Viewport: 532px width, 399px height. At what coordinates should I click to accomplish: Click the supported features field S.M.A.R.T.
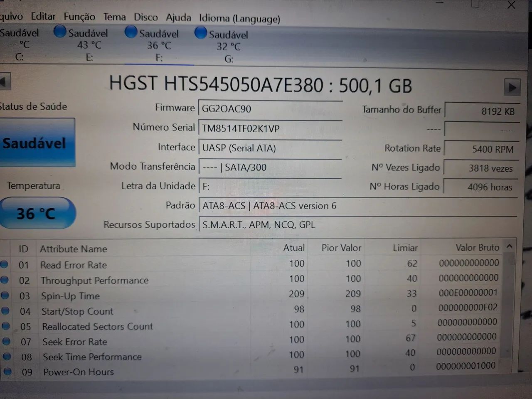coord(358,225)
